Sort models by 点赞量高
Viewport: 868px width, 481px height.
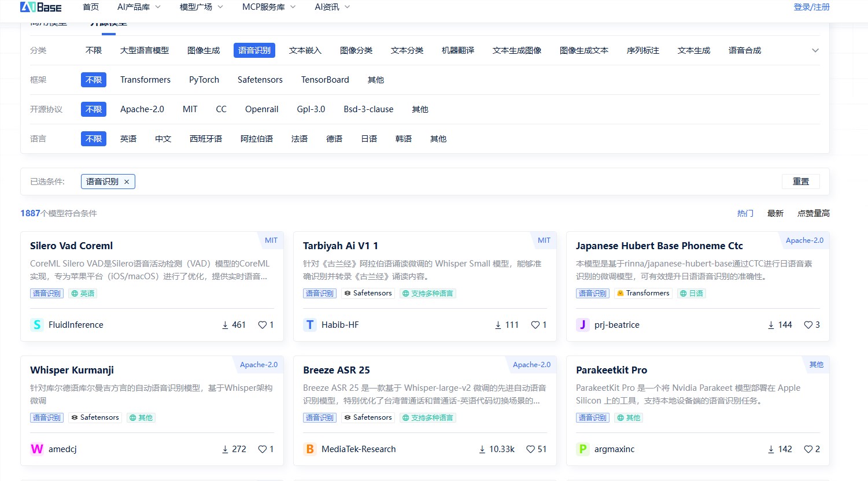[x=814, y=213]
